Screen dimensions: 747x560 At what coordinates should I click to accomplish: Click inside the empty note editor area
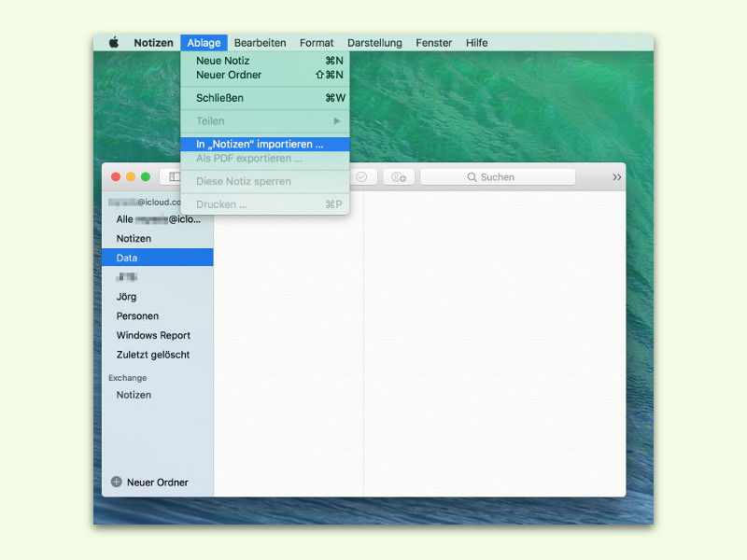pos(495,343)
